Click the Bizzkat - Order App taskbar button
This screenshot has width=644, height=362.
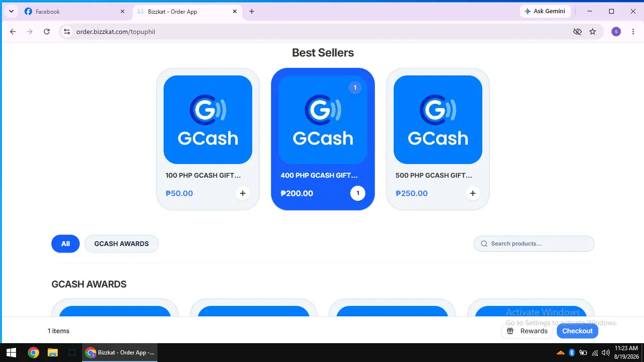120,353
